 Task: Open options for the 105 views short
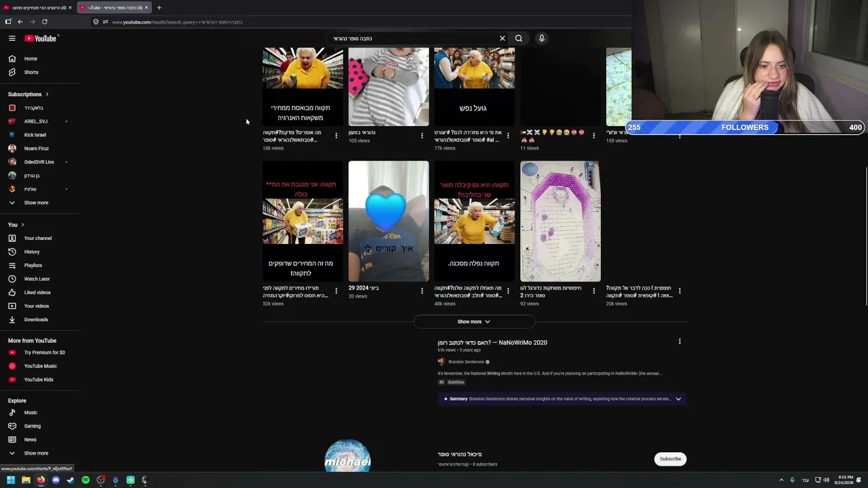click(x=422, y=136)
